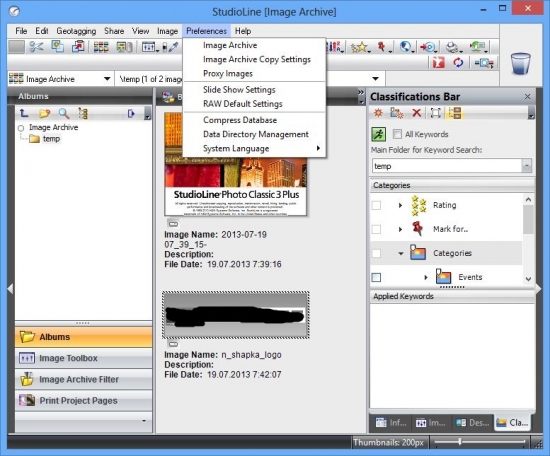550x456 pixels.
Task: Click the CD/DVD burn toolbar icon
Action: [x=429, y=47]
